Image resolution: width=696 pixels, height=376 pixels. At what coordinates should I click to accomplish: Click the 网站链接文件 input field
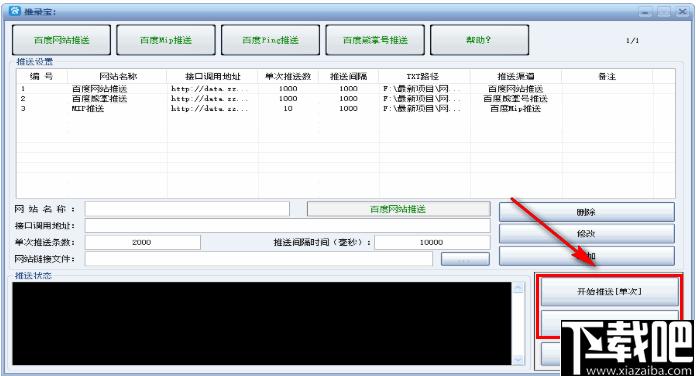point(259,259)
